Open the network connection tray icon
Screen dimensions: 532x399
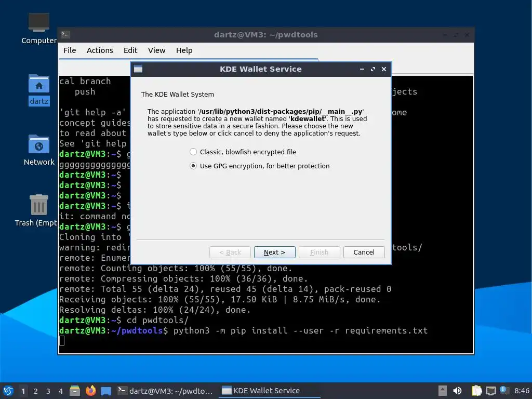coord(490,391)
